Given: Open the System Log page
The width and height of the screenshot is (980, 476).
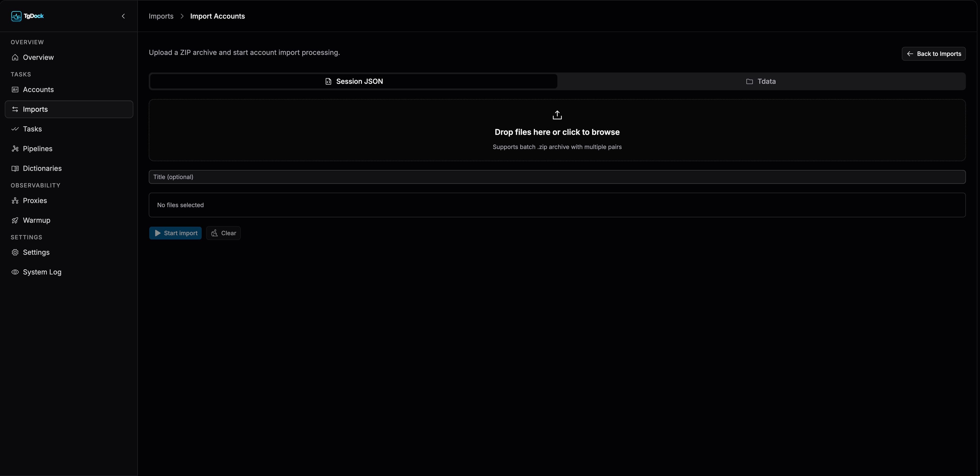Looking at the screenshot, I should click(69, 272).
